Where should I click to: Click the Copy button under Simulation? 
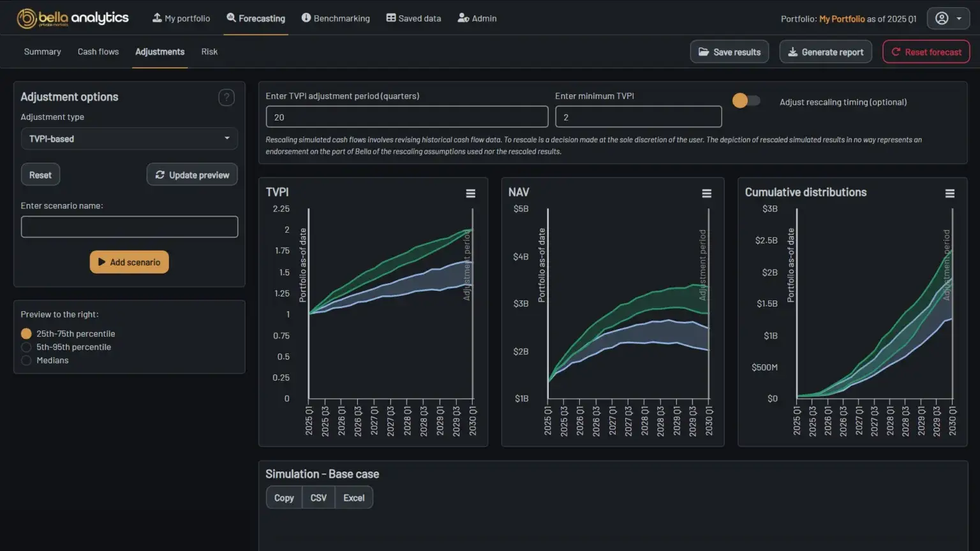284,498
